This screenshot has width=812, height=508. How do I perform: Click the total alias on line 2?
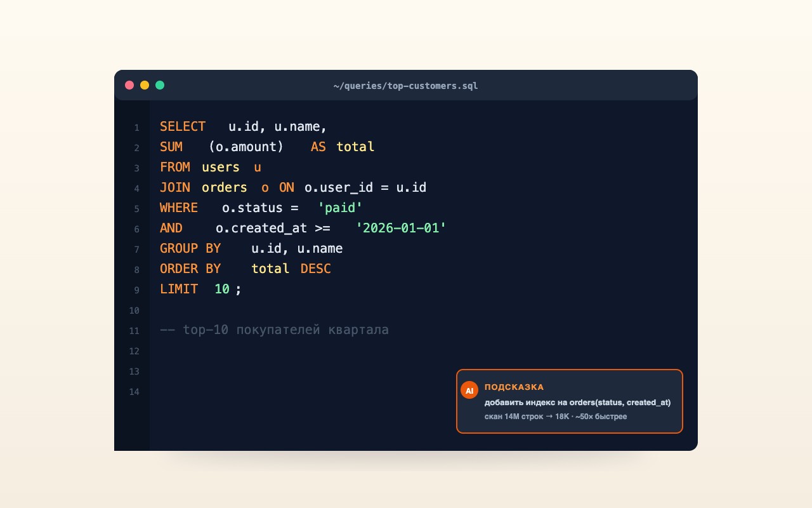pyautogui.click(x=355, y=147)
